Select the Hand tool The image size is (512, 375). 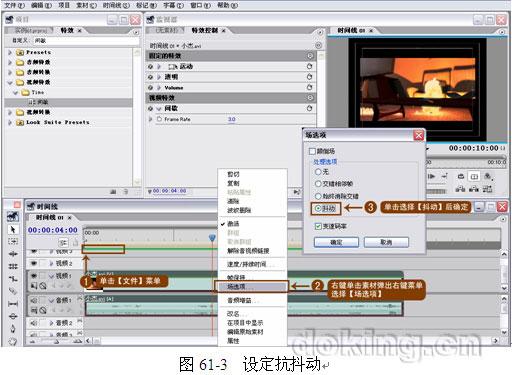click(x=13, y=341)
